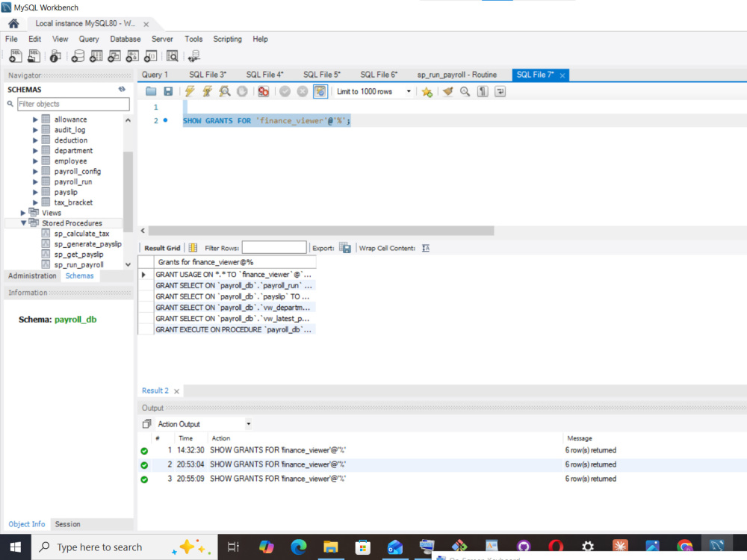Open Action Output type dropdown
This screenshot has height=560, width=747.
248,424
